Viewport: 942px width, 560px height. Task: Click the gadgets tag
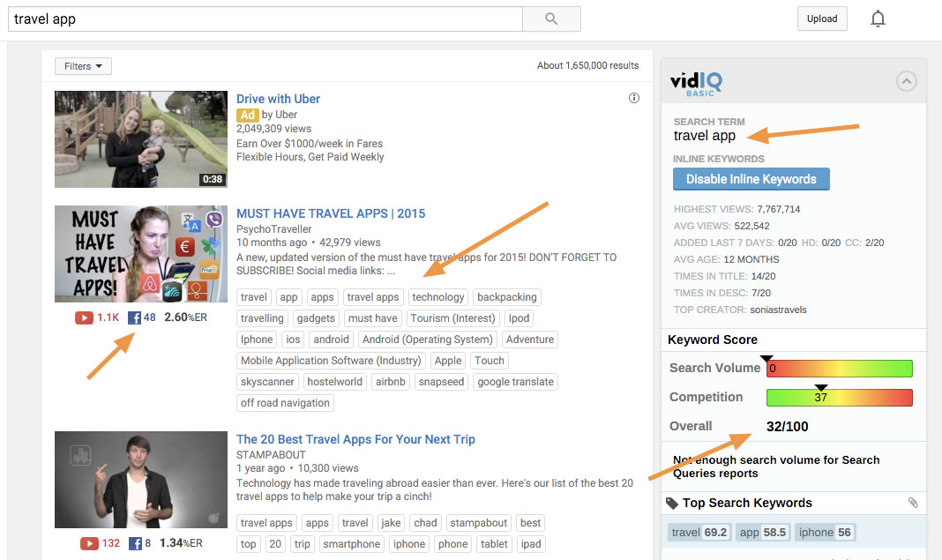pyautogui.click(x=316, y=317)
